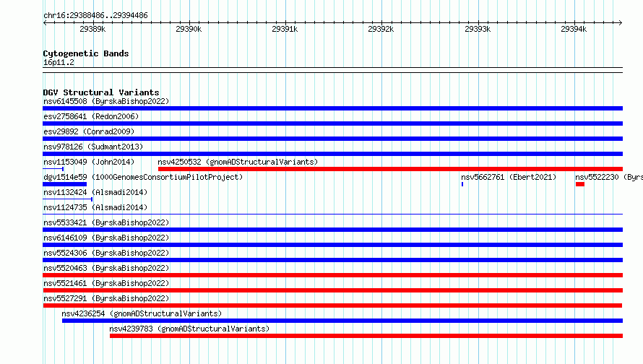The height and width of the screenshot is (364, 643).
Task: Click the 29393k ruler position
Action: (x=478, y=29)
